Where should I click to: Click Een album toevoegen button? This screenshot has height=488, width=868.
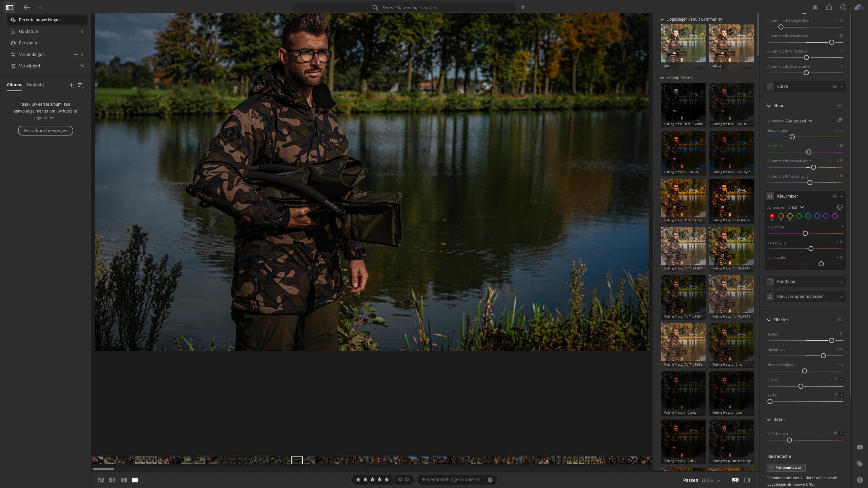pyautogui.click(x=45, y=131)
